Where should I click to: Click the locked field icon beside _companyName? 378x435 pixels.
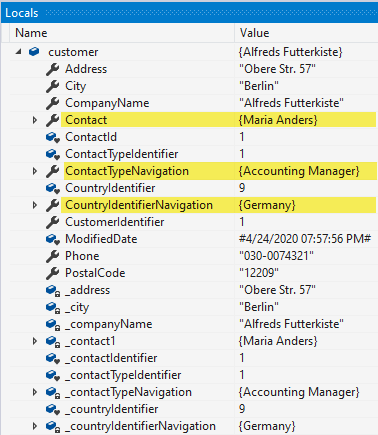tap(53, 324)
